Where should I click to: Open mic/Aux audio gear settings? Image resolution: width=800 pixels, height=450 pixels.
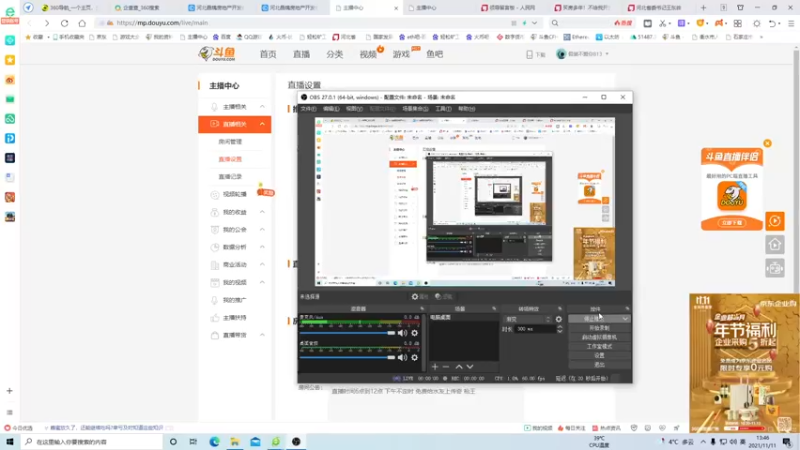point(414,333)
